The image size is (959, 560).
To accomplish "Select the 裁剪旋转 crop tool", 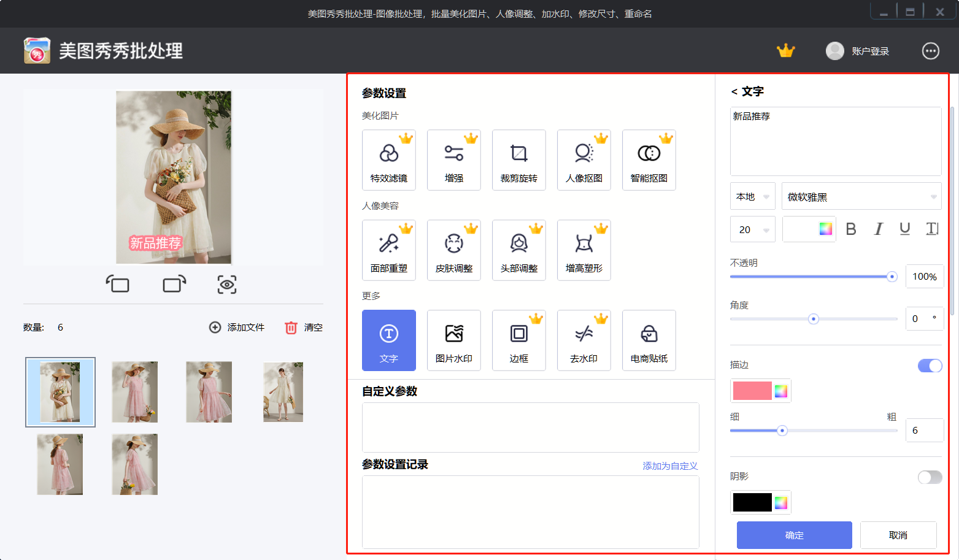I will 518,160.
